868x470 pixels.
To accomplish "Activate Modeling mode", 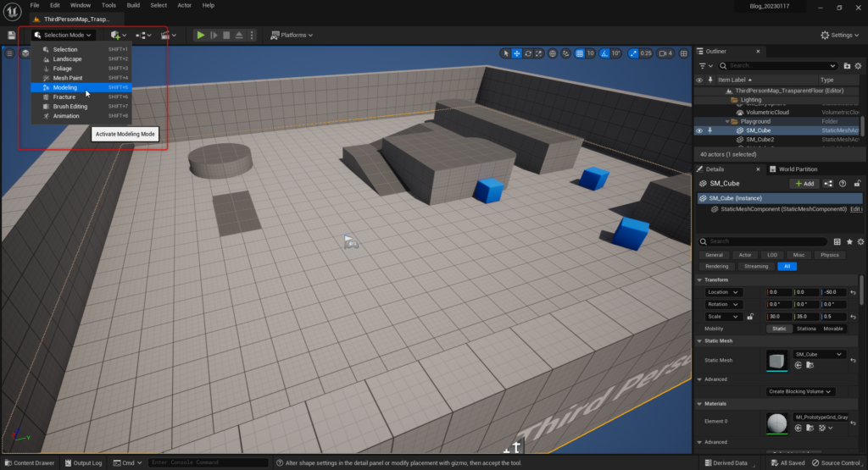I will [81, 87].
